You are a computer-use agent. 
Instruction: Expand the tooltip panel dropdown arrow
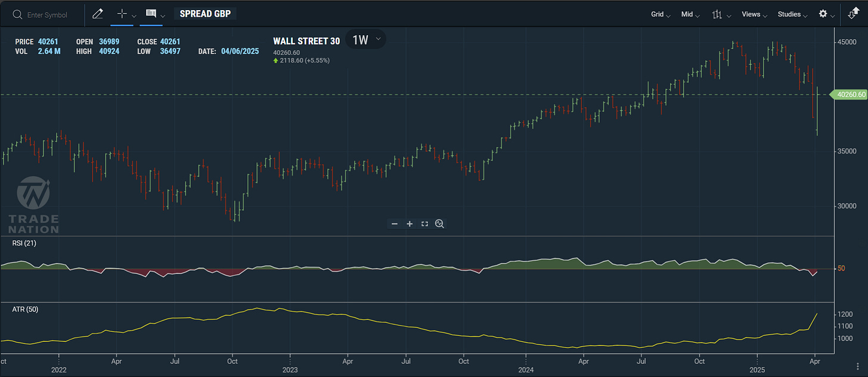click(163, 16)
